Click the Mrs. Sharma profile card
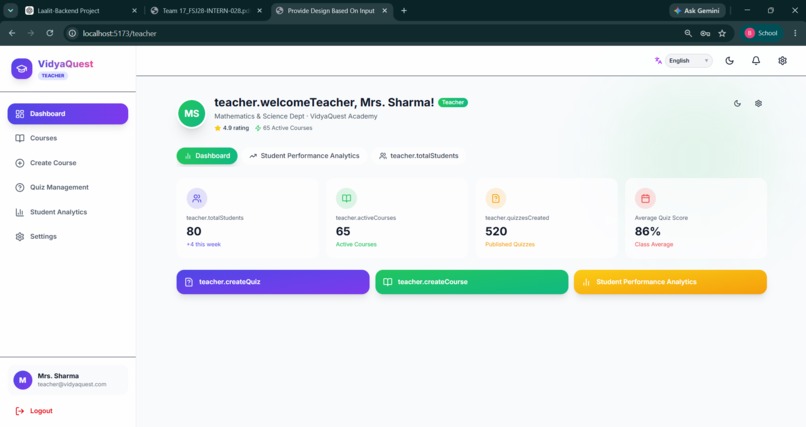 [67, 380]
